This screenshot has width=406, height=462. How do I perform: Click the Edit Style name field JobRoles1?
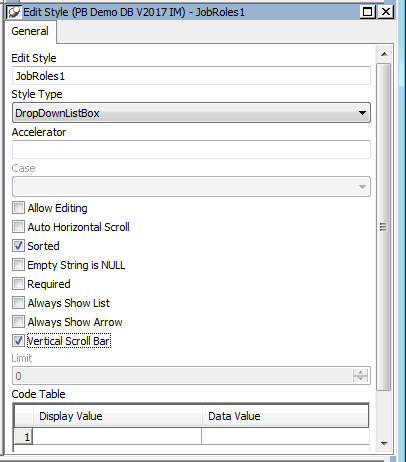191,76
